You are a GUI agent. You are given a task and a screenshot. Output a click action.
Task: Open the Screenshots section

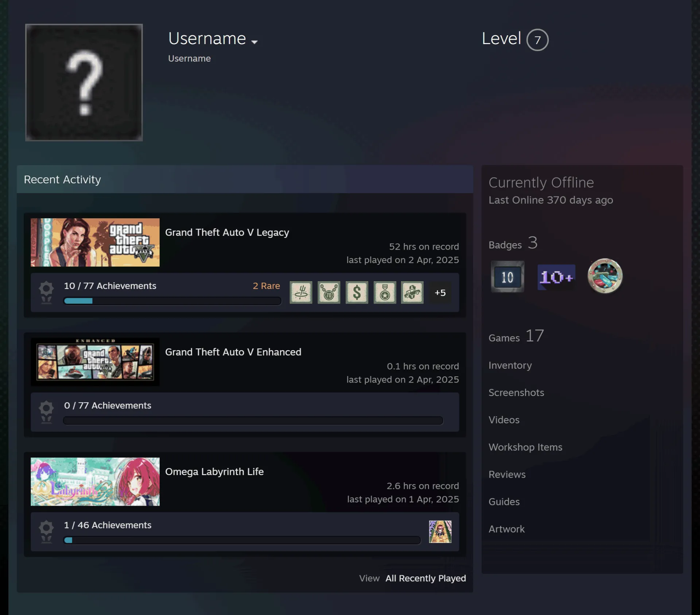pos(516,392)
